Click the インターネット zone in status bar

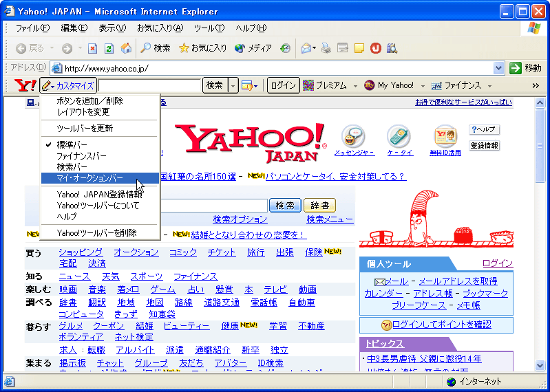475,382
